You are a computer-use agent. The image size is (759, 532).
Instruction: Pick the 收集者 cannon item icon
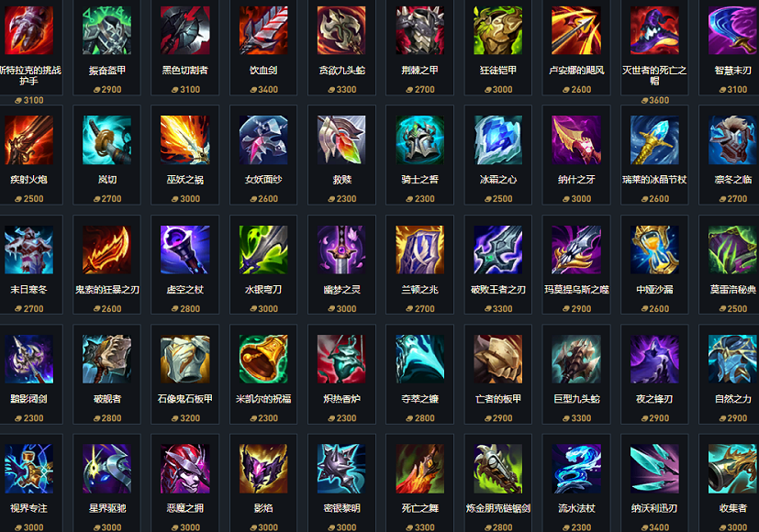coord(733,469)
